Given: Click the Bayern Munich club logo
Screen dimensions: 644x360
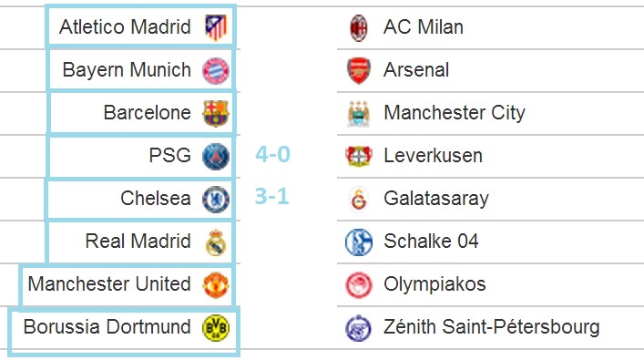Looking at the screenshot, I should 216,71.
